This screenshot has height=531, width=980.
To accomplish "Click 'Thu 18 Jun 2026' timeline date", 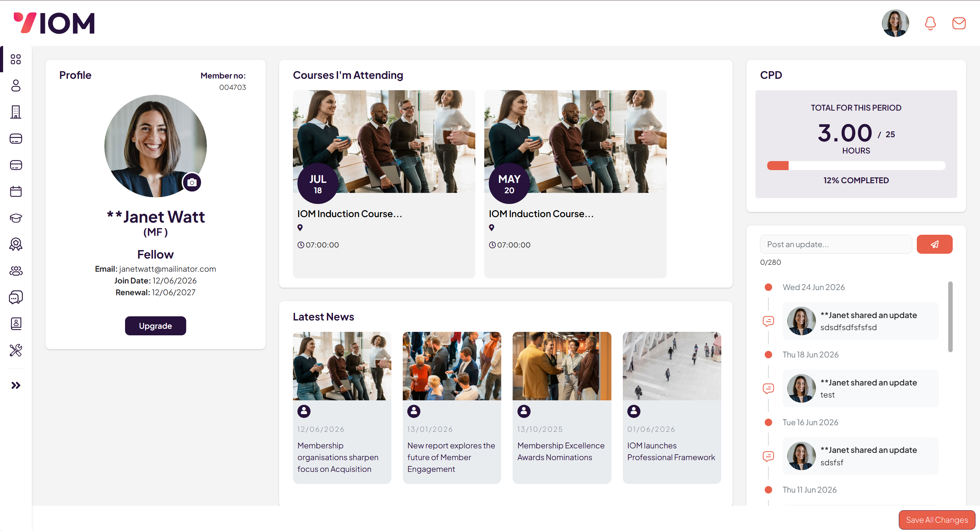I will click(810, 354).
